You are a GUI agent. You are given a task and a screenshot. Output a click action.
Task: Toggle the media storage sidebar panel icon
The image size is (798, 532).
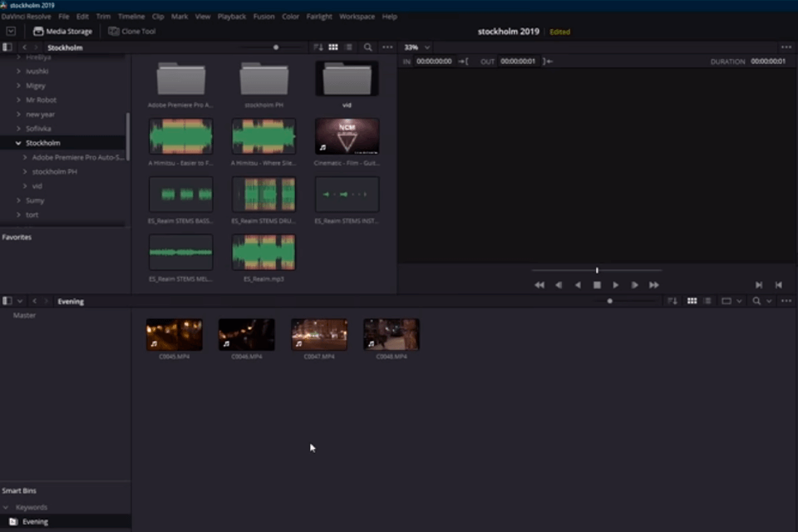click(x=7, y=47)
